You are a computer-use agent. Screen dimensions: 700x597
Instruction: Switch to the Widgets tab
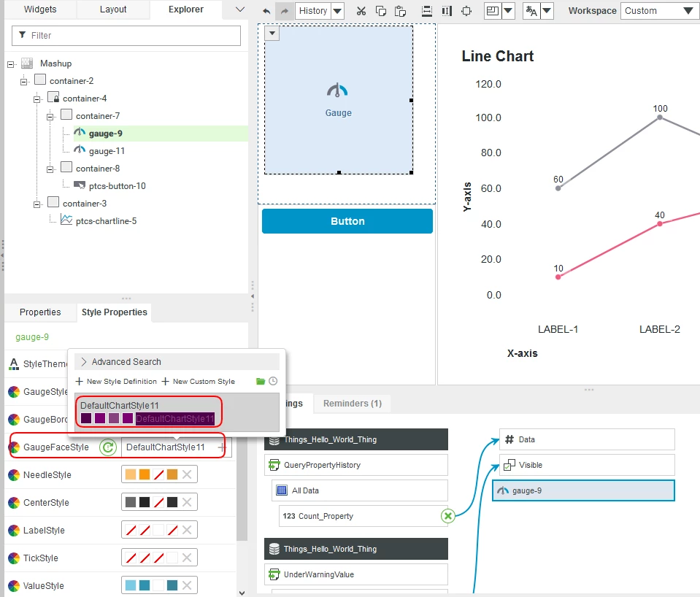coord(40,9)
